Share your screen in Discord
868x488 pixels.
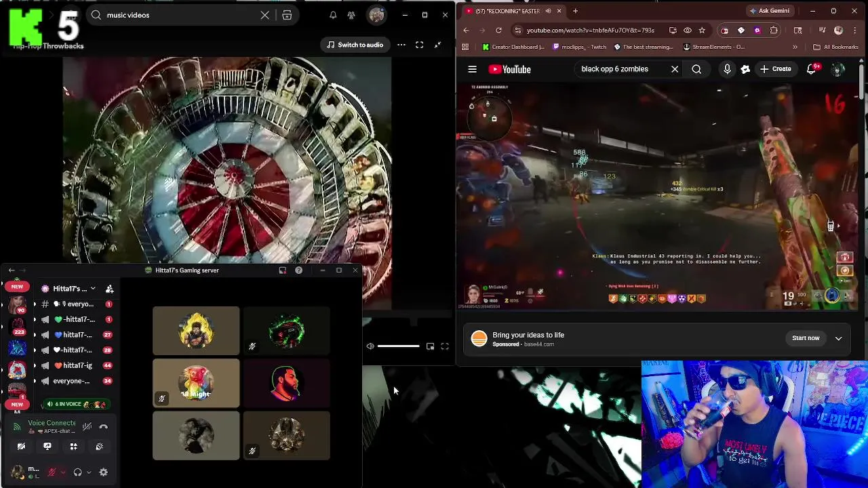pyautogui.click(x=47, y=447)
